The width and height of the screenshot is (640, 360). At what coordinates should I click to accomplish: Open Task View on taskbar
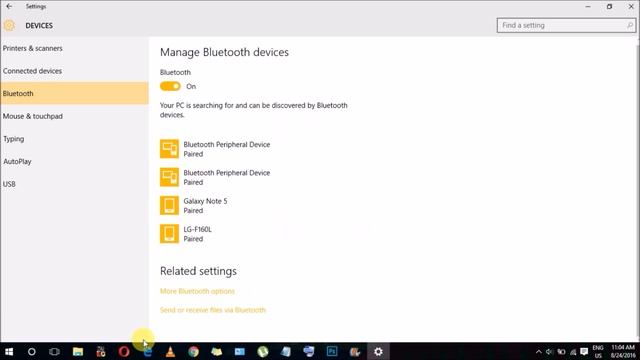pos(54,351)
